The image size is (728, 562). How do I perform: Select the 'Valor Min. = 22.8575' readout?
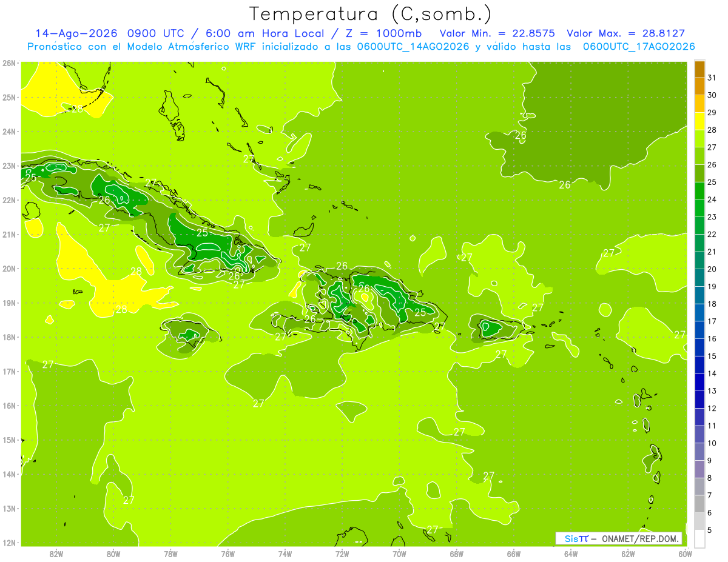point(497,33)
